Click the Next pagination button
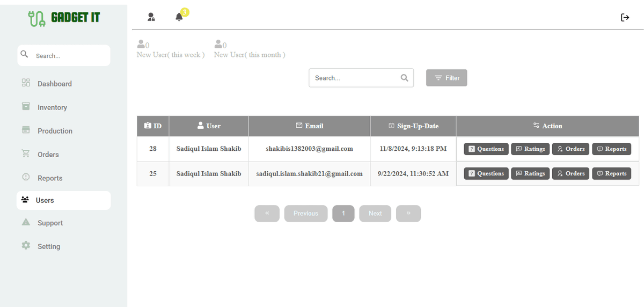The height and width of the screenshot is (307, 644). point(375,213)
